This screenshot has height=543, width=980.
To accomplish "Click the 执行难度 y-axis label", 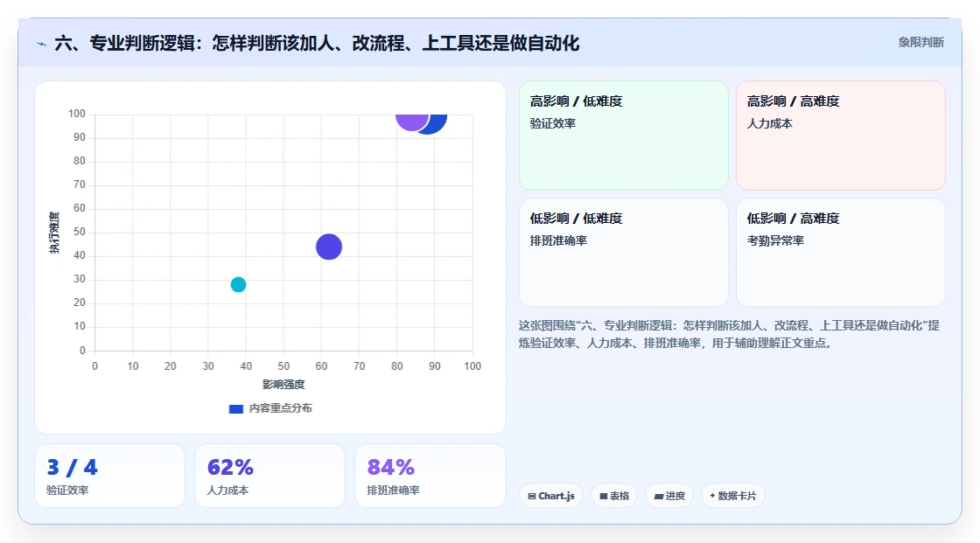I will (x=54, y=233).
